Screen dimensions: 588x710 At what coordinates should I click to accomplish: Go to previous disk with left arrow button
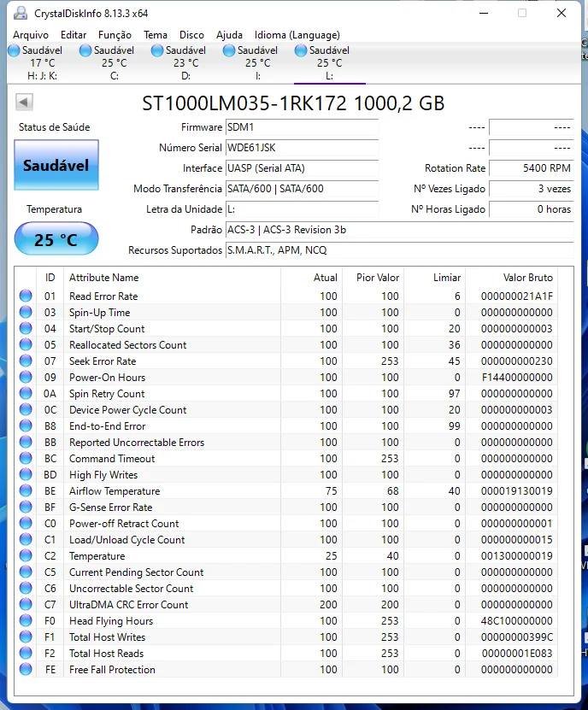tap(24, 102)
